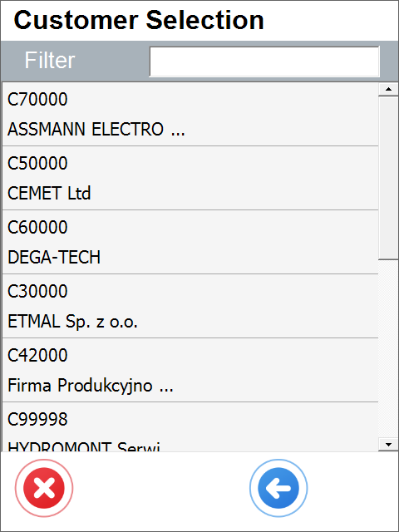The height and width of the screenshot is (532, 399).
Task: Click customer code C50000
Action: pos(37,163)
